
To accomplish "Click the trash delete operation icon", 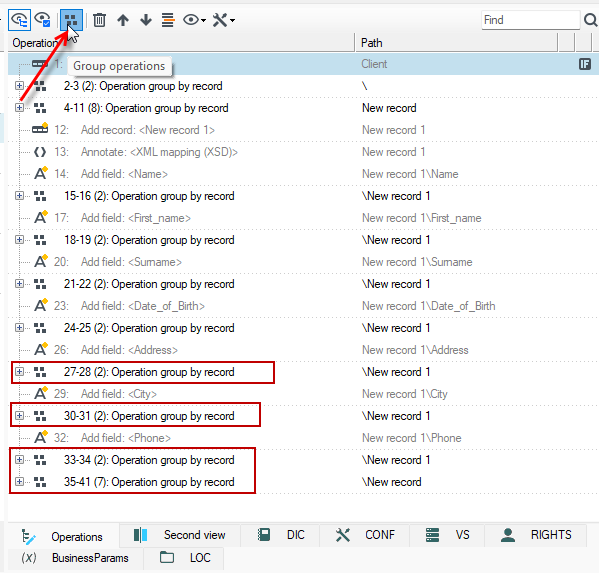I will (99, 20).
